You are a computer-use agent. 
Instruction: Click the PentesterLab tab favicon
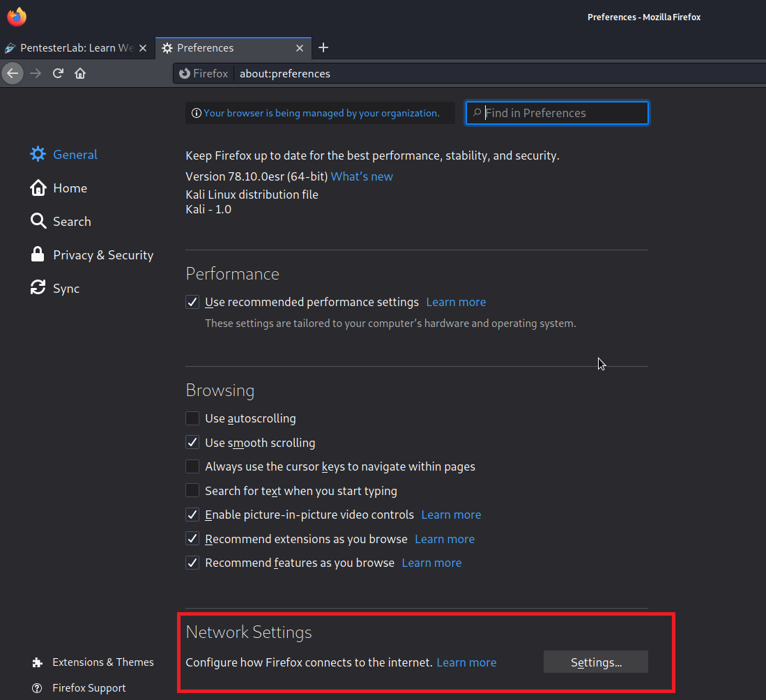(10, 48)
